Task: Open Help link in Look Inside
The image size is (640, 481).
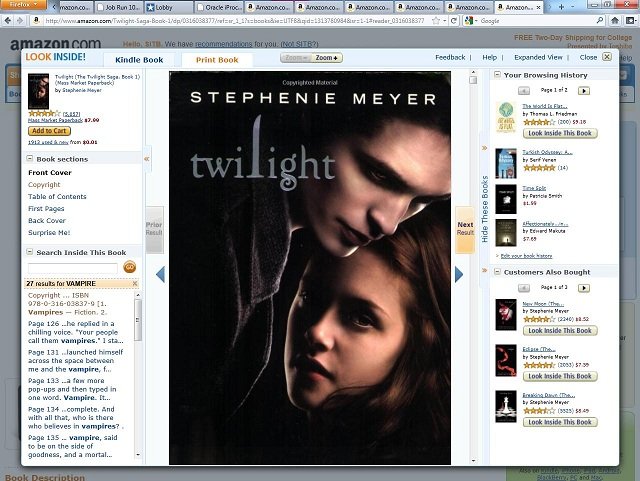Action: (x=489, y=58)
